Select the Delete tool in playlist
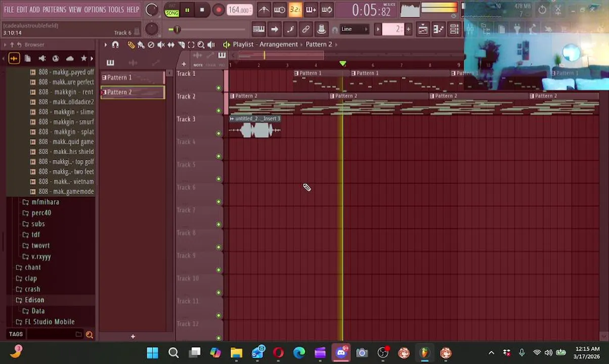The image size is (609, 364). tap(151, 45)
